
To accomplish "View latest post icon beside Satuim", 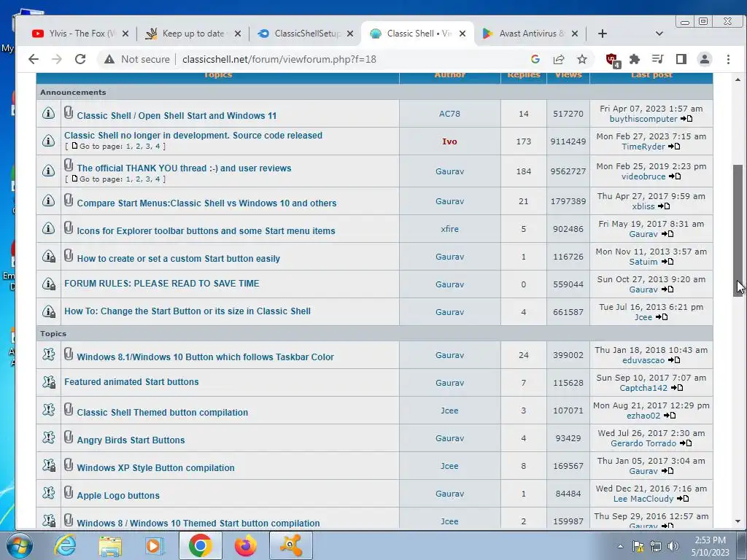I will (x=667, y=262).
